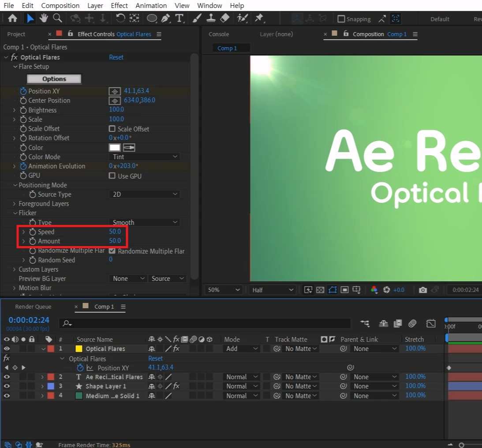Viewport: 482px width, 448px height.
Task: Click the Position XY crosshair target button
Action: point(115,91)
